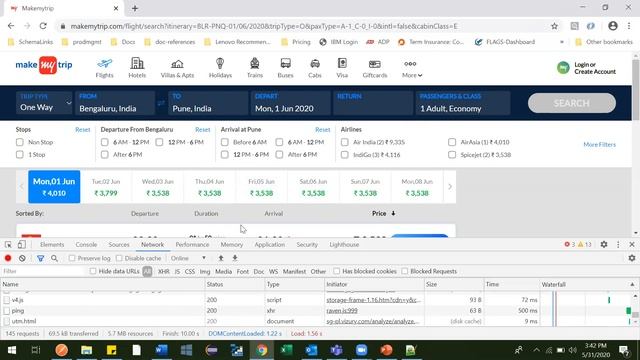Image resolution: width=640 pixels, height=360 pixels.
Task: Export HAR file download arrow
Action: pyautogui.click(x=235, y=258)
